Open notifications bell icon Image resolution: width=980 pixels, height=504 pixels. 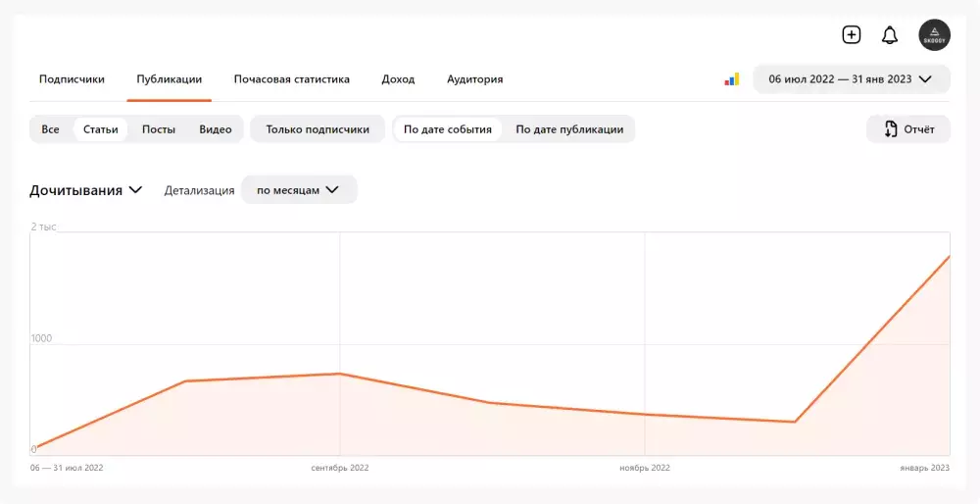click(890, 35)
